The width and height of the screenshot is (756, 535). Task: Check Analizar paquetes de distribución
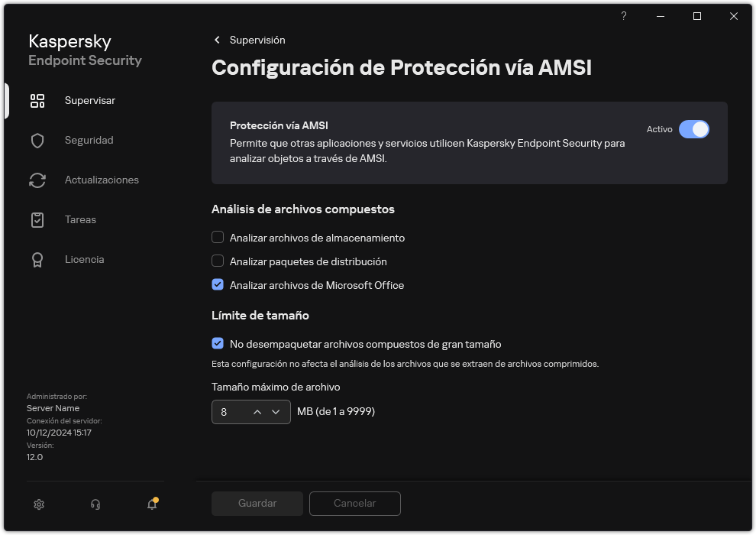pyautogui.click(x=218, y=261)
